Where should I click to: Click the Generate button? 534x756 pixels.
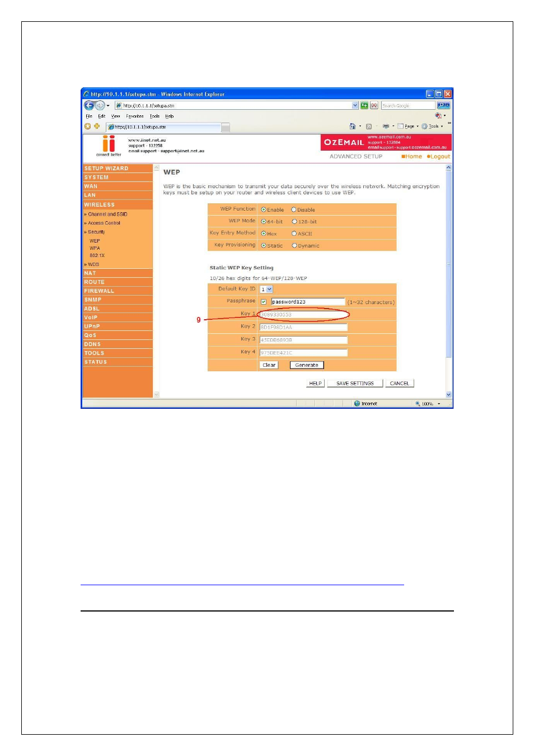tap(307, 365)
